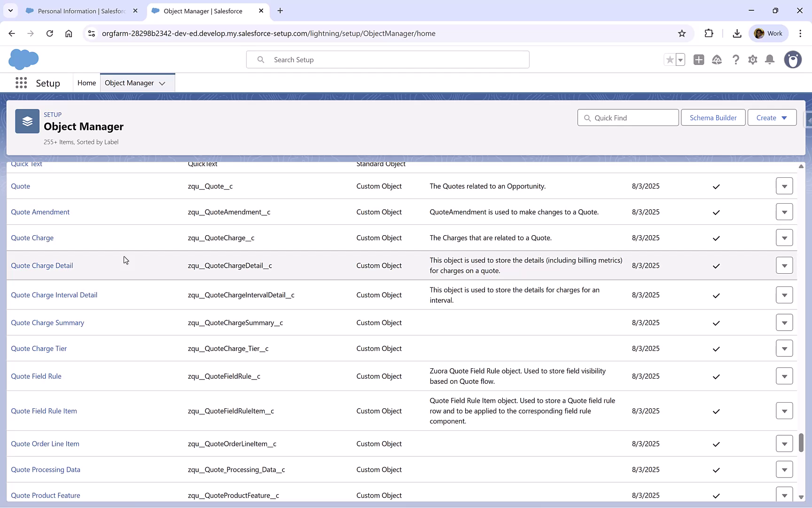View notifications via the bell icon
812x508 pixels.
[770, 60]
